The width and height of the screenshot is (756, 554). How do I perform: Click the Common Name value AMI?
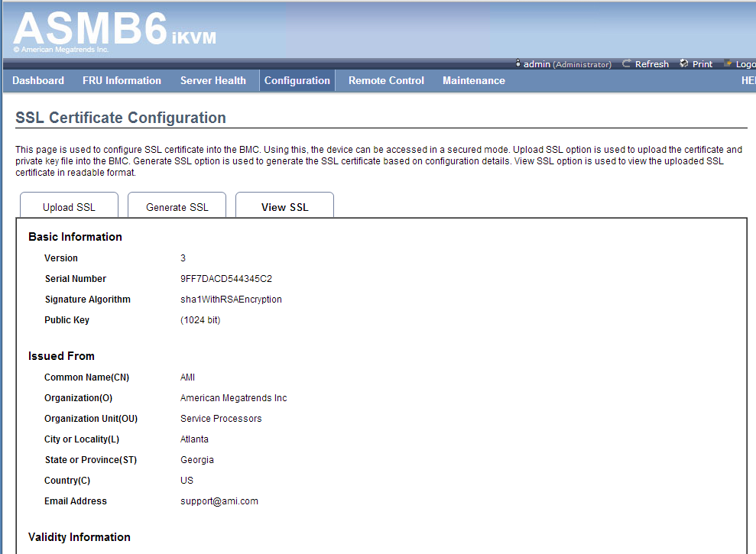pyautogui.click(x=187, y=377)
